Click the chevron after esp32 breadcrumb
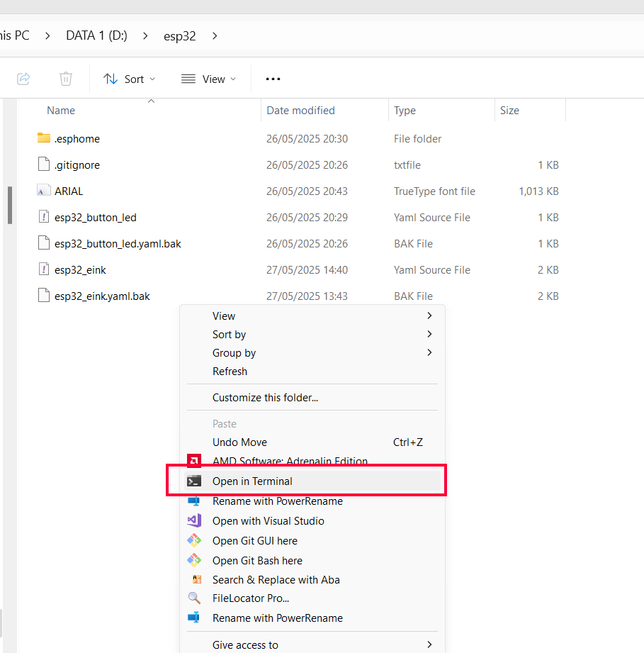 (x=215, y=36)
